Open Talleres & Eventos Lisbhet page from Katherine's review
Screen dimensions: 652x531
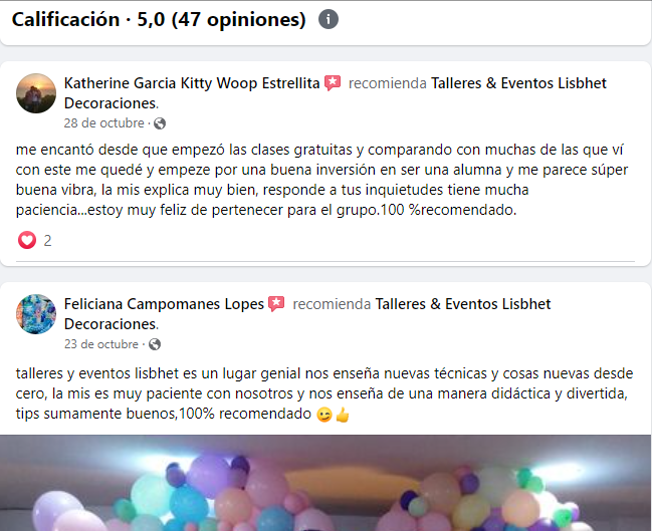pos(335,93)
